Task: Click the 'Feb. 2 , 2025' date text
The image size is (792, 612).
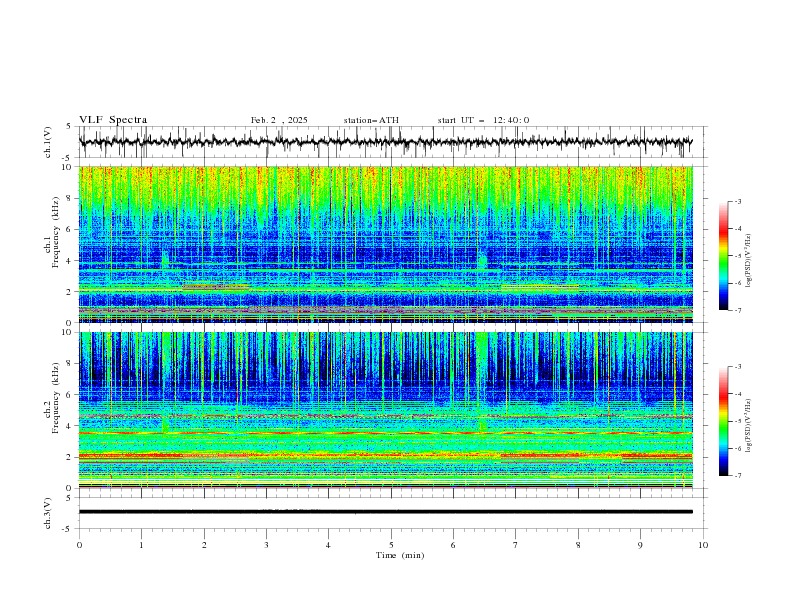Action: (279, 120)
